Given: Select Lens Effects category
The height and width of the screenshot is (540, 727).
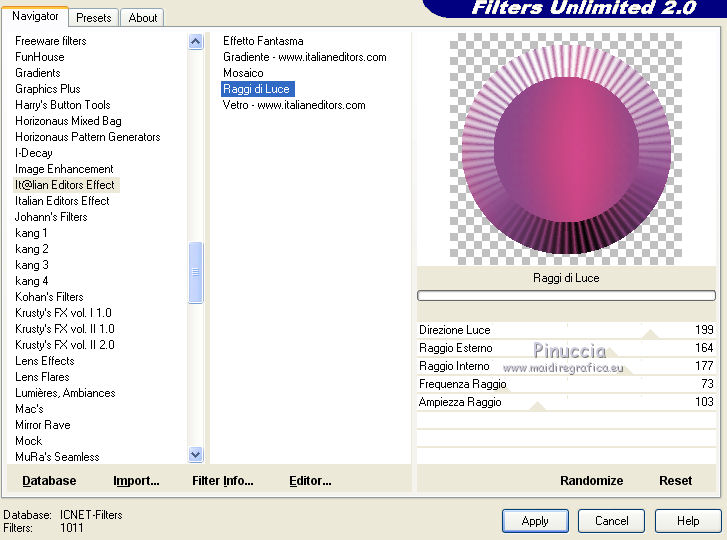Looking at the screenshot, I should (x=45, y=361).
